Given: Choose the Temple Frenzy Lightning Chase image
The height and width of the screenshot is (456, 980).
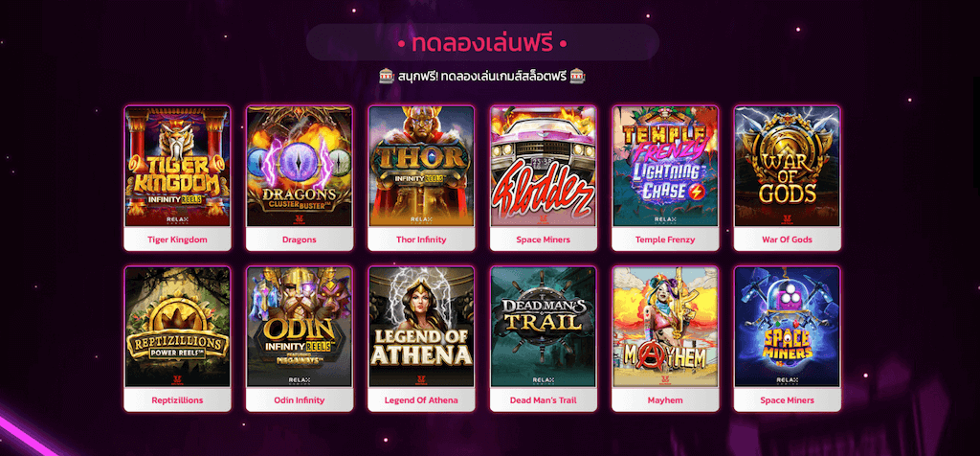Looking at the screenshot, I should pos(665,167).
